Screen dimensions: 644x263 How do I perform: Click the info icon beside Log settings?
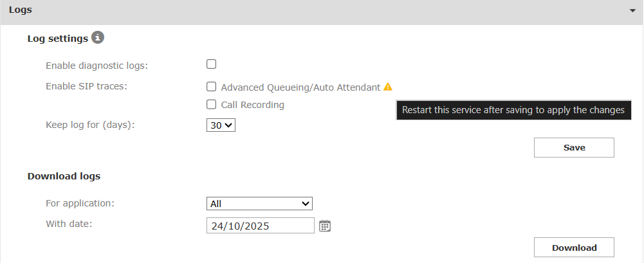98,38
